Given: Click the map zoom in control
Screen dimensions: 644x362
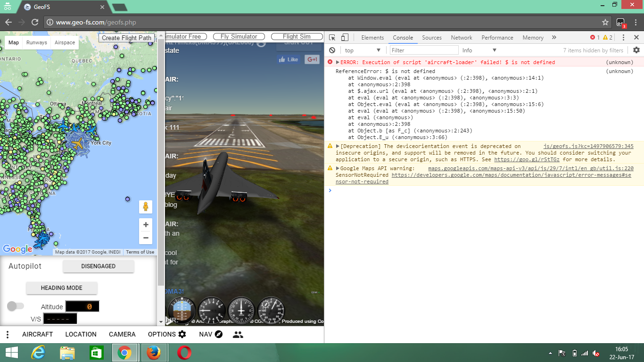Looking at the screenshot, I should click(x=146, y=225).
